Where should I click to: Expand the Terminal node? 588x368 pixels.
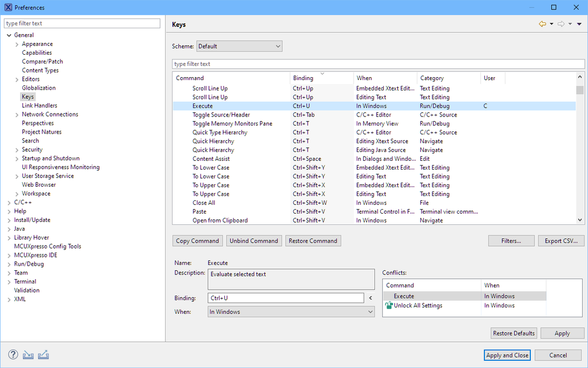pos(9,281)
